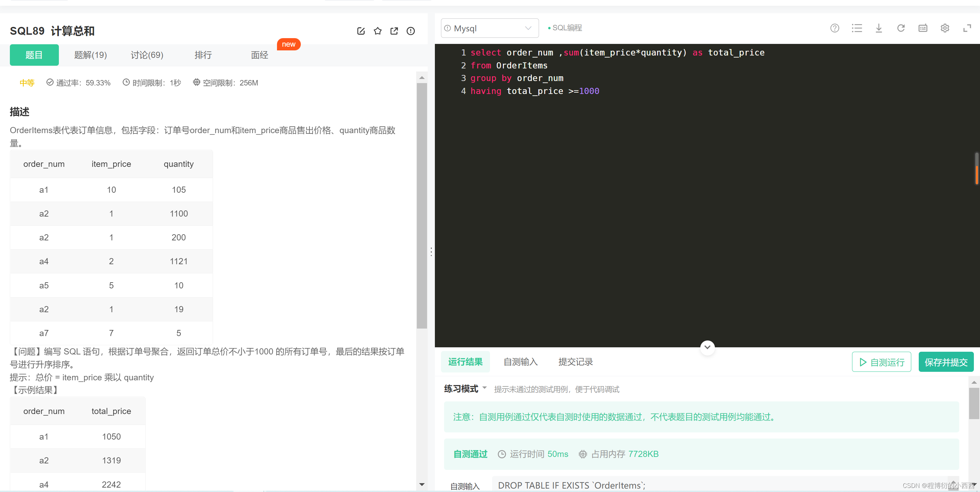Screen dimensions: 980x492
Task: Click the report feedback exclamation icon
Action: pos(410,31)
